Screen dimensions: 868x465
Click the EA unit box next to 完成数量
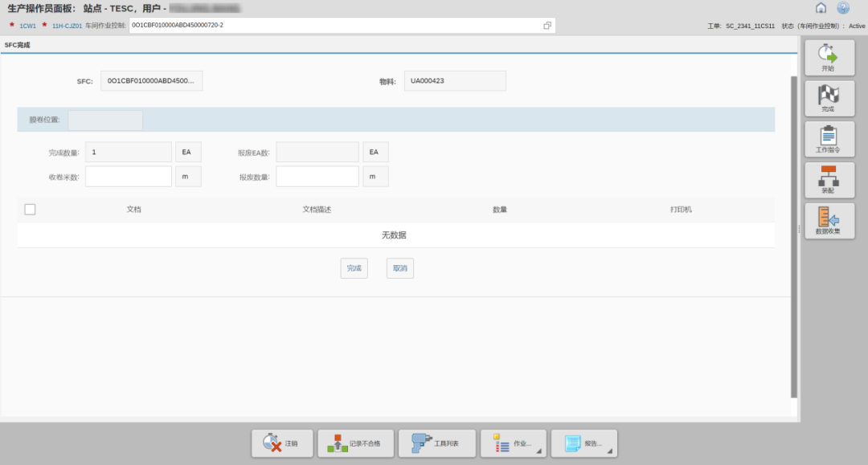pyautogui.click(x=188, y=152)
